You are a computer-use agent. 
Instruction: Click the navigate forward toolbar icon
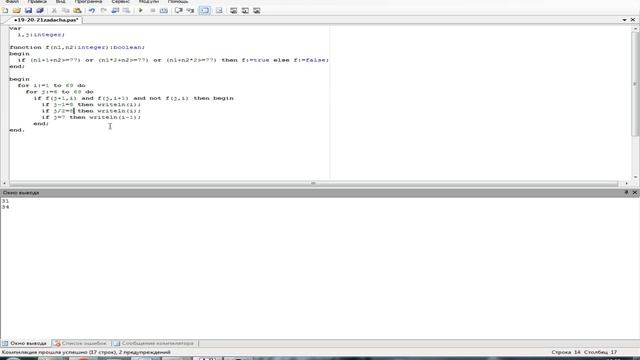[x=127, y=11]
